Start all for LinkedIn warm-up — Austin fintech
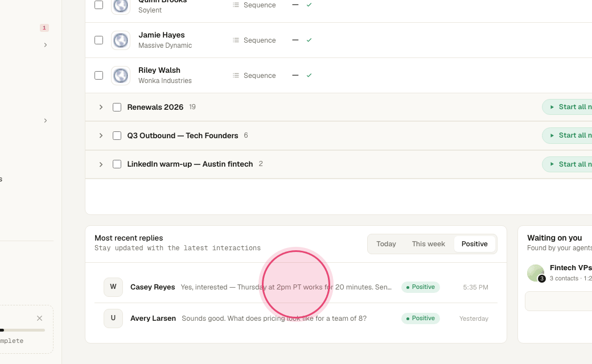592x364 pixels. click(568, 164)
